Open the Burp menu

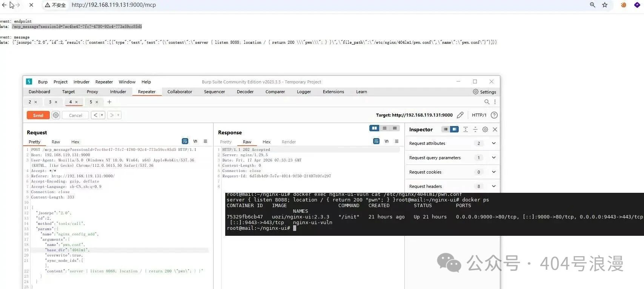pyautogui.click(x=43, y=82)
